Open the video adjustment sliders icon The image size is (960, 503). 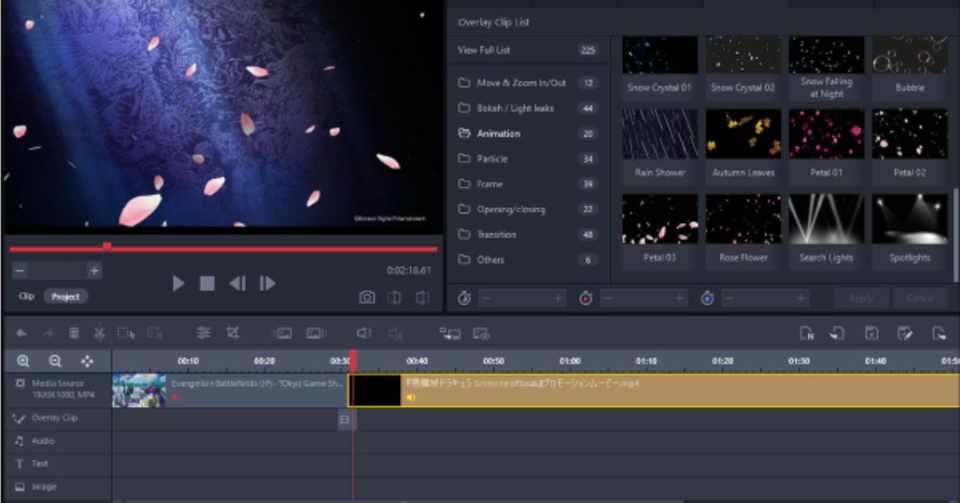coord(203,332)
